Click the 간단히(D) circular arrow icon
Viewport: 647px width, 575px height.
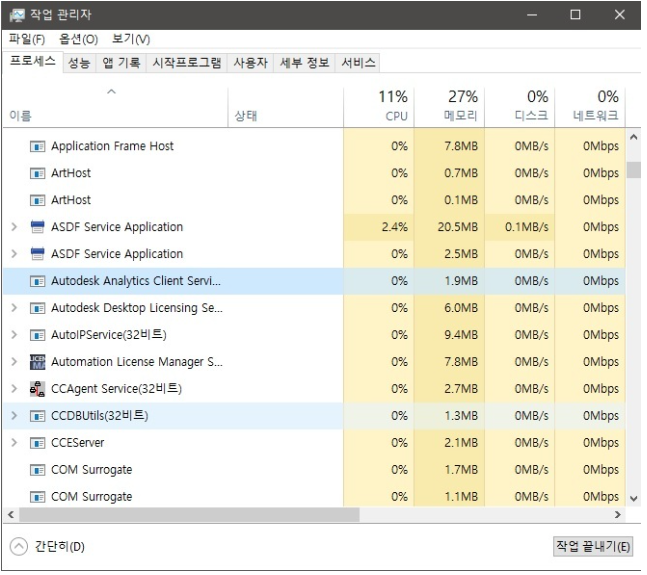[x=19, y=547]
